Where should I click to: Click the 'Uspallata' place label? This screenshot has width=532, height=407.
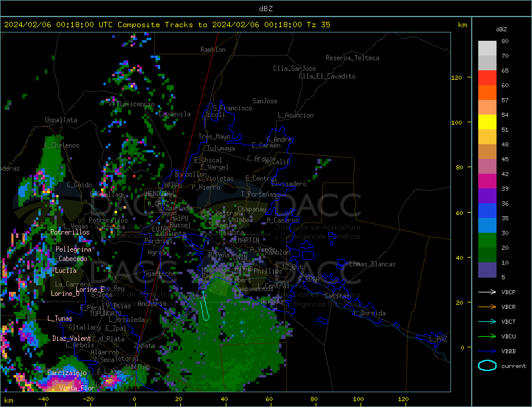[61, 120]
